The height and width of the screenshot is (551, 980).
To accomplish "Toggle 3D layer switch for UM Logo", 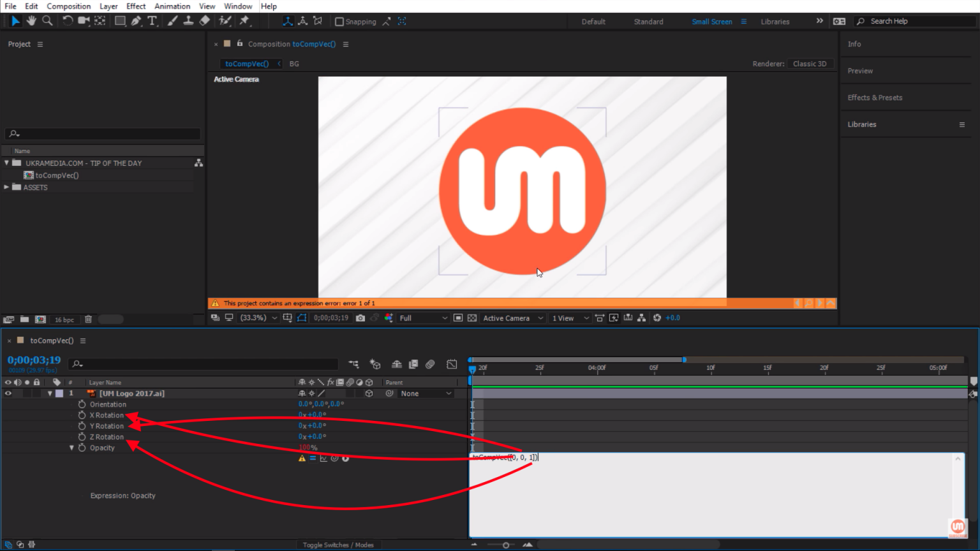I will click(369, 393).
